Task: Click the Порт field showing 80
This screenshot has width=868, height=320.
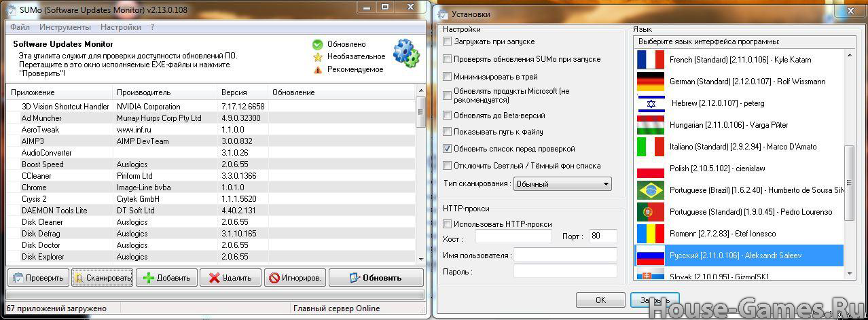Action: pos(603,236)
